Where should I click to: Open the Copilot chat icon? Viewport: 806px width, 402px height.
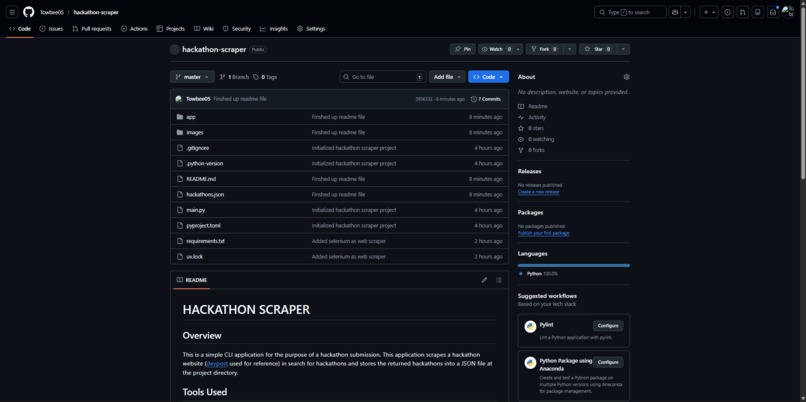click(x=674, y=12)
